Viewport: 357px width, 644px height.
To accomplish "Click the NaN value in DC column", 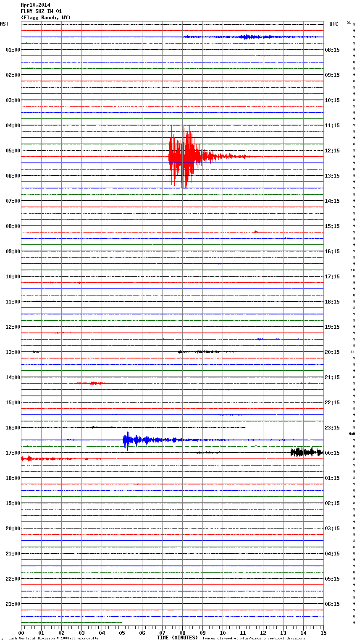I will (352, 434).
